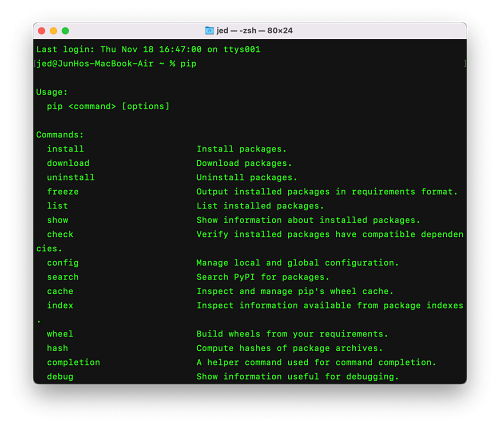Click 'Verify installed packages have compatible' text
The image size is (500, 428).
click(x=306, y=234)
